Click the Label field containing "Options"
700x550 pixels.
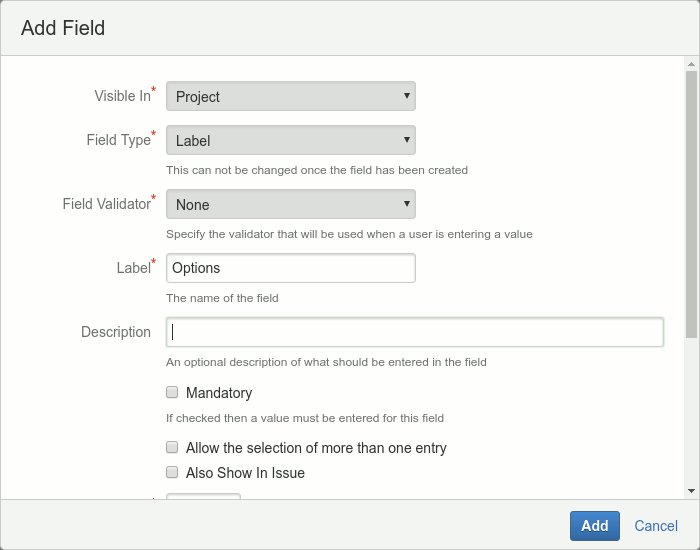[x=290, y=268]
